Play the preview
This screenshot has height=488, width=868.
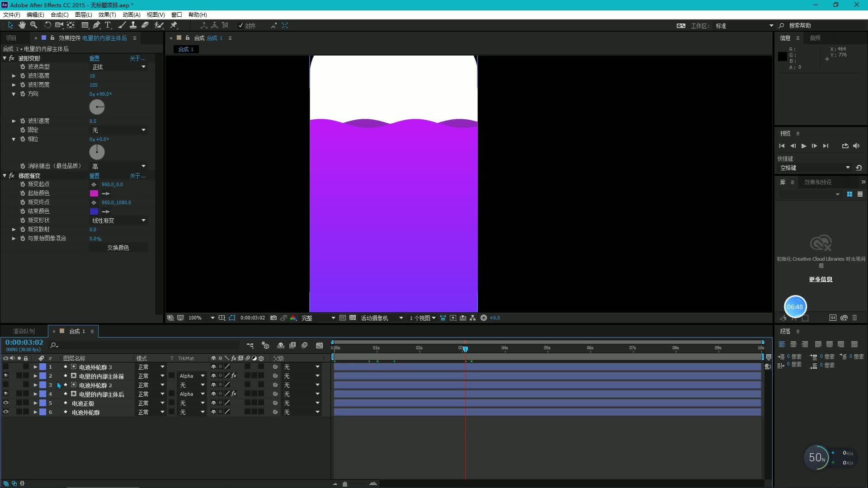pos(804,146)
